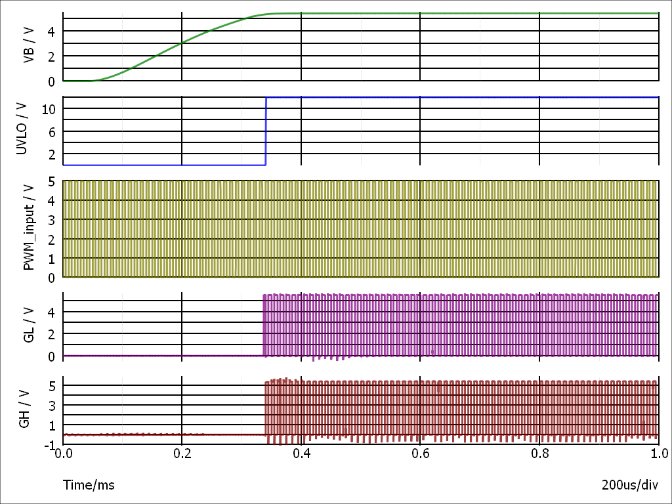The image size is (672, 504).
Task: Click the 1.0 time tick label
Action: [657, 455]
